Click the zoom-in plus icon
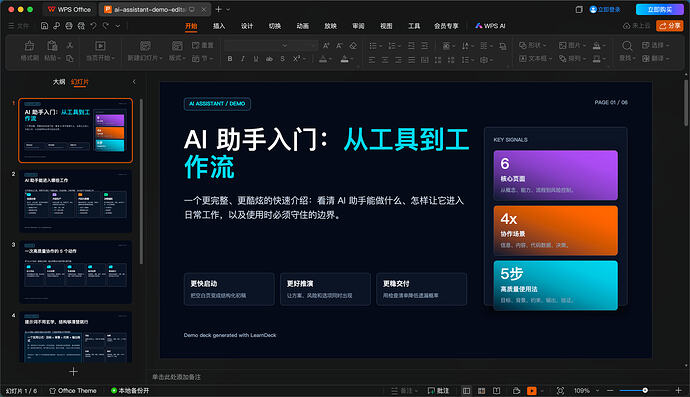 pos(679,390)
